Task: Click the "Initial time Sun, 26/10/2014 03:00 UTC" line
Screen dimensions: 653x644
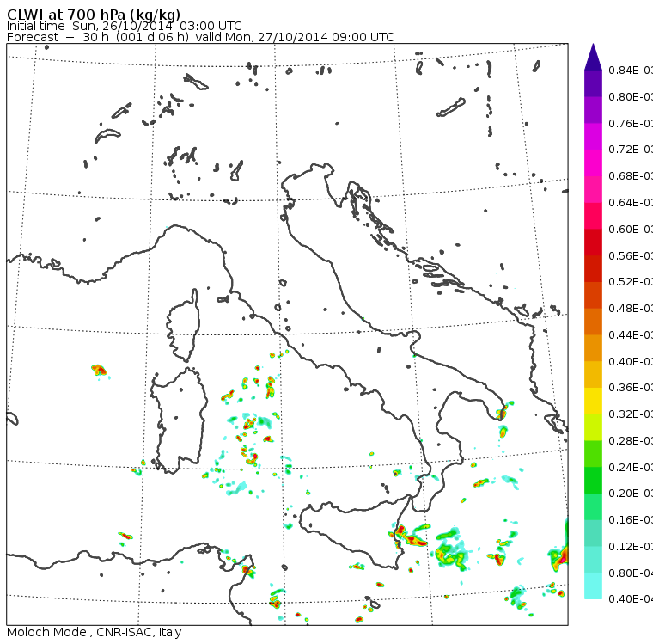Action: 124,26
